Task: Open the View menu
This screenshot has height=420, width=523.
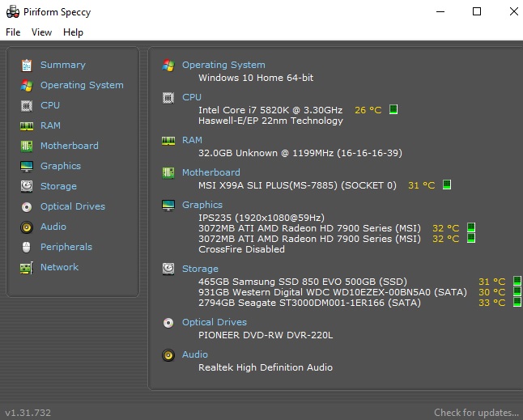Action: (x=41, y=32)
